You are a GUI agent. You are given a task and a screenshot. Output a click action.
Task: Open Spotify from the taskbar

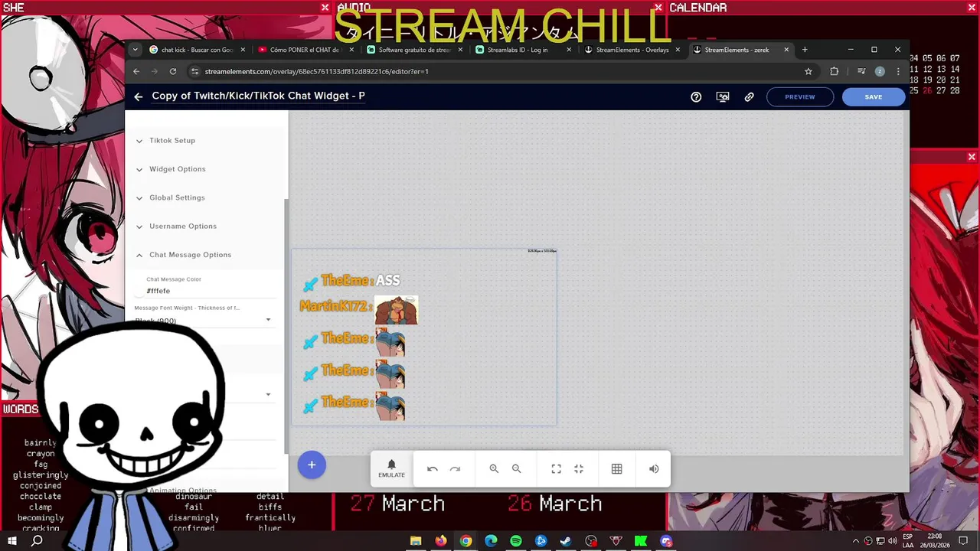tap(516, 541)
